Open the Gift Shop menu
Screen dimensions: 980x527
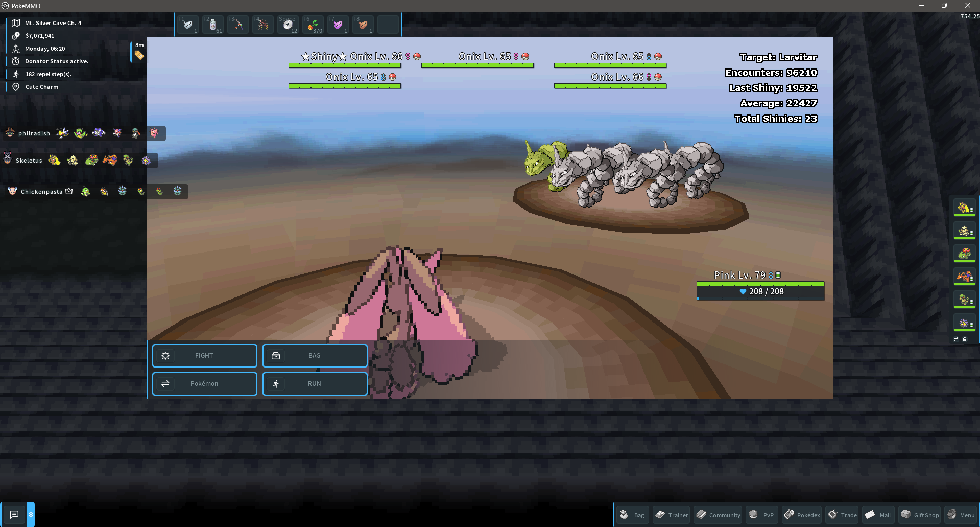(920, 515)
